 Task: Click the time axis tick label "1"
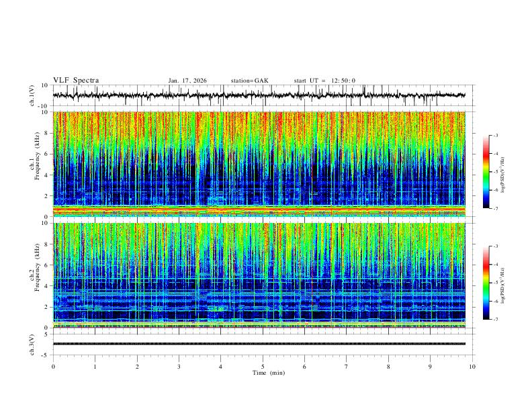tap(95, 367)
